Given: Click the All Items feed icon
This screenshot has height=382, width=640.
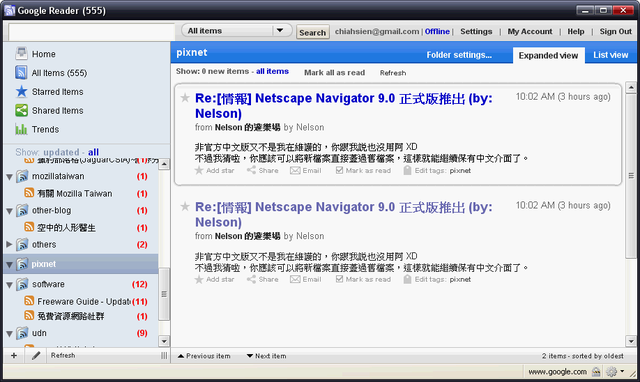Looking at the screenshot, I should click(21, 72).
